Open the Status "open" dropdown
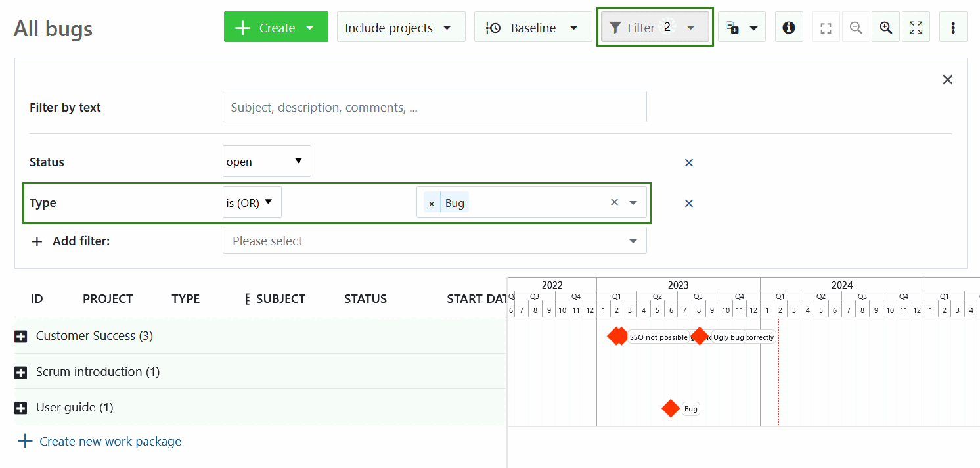The width and height of the screenshot is (980, 468). pos(266,161)
